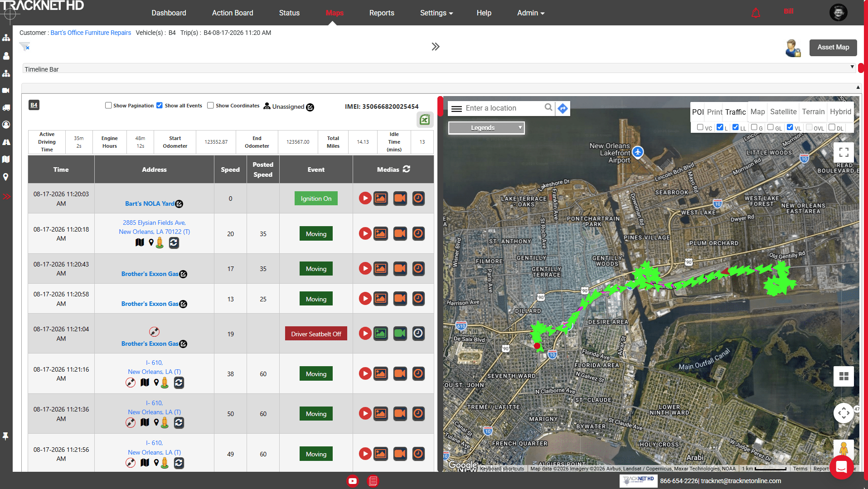Enable the Show Pagination checkbox

click(x=108, y=106)
